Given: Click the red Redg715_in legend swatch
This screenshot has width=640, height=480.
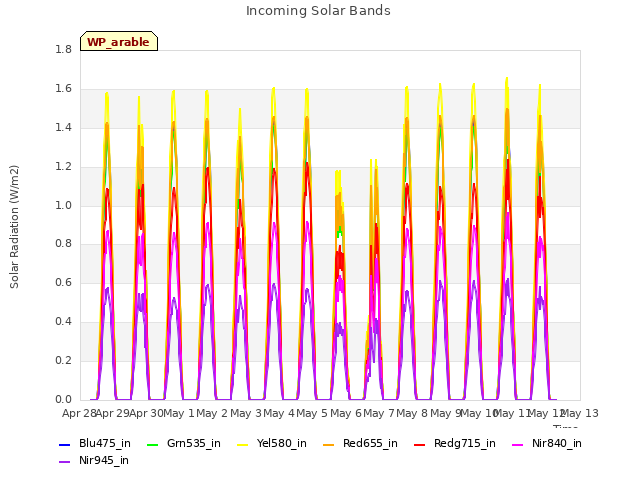Looking at the screenshot, I should coord(420,444).
